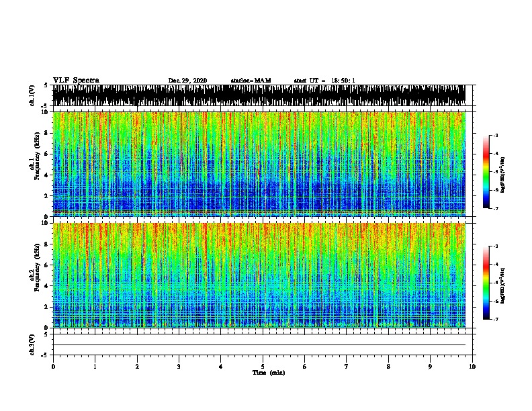This screenshot has height=411, width=532.
Task: Click the date 'Dec. 29, 2020'
Action: click(x=187, y=81)
